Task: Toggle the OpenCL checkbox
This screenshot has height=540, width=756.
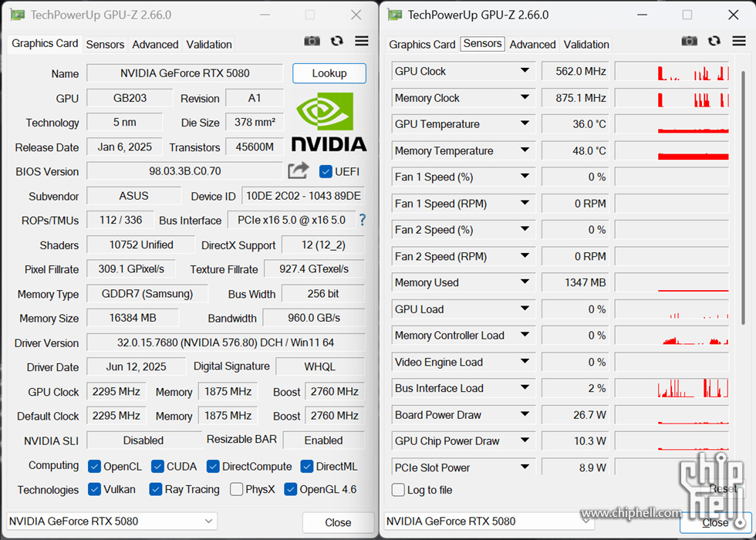Action: coord(94,467)
